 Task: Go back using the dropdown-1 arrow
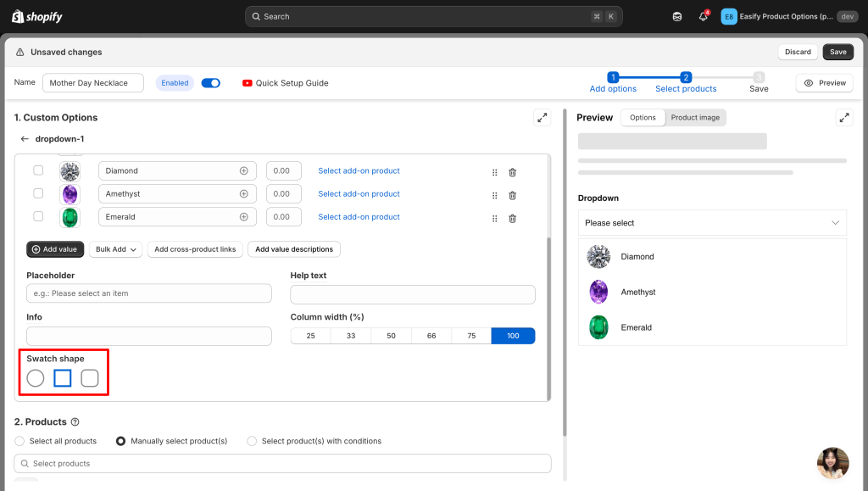click(x=25, y=139)
